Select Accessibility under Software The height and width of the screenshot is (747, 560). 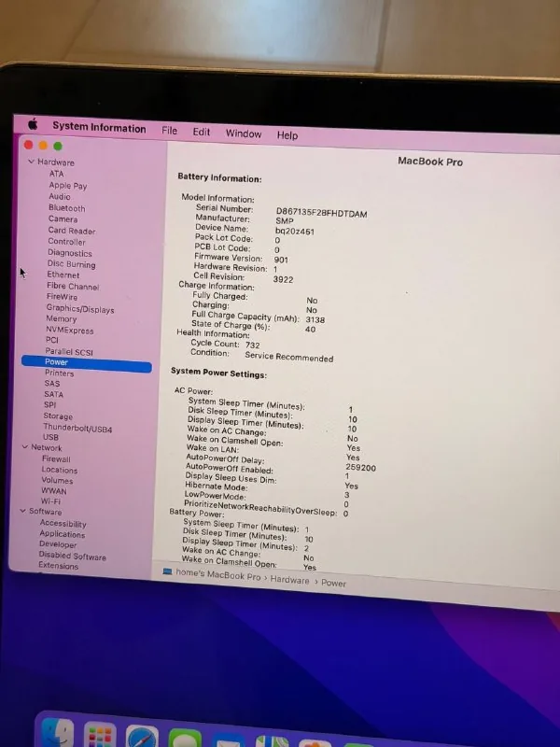(x=63, y=523)
